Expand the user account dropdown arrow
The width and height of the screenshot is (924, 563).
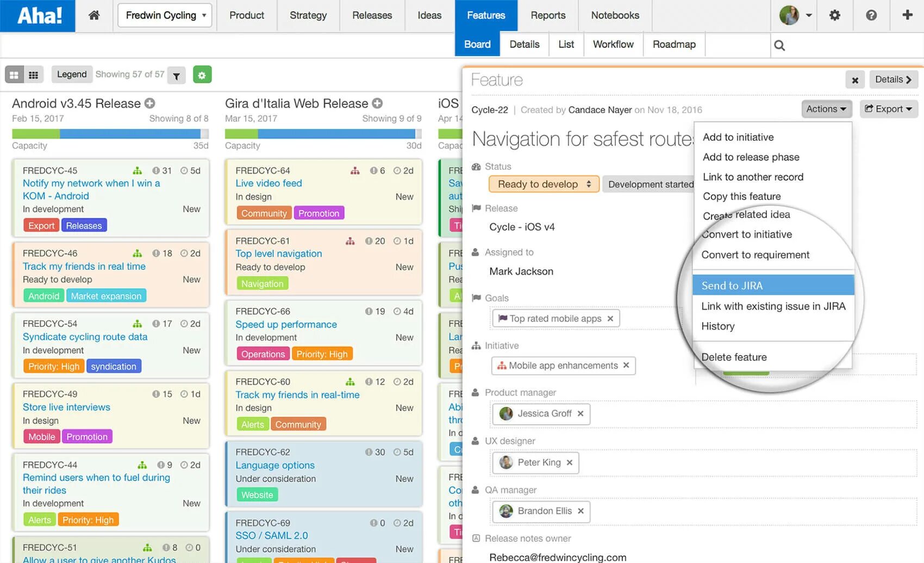pyautogui.click(x=809, y=15)
